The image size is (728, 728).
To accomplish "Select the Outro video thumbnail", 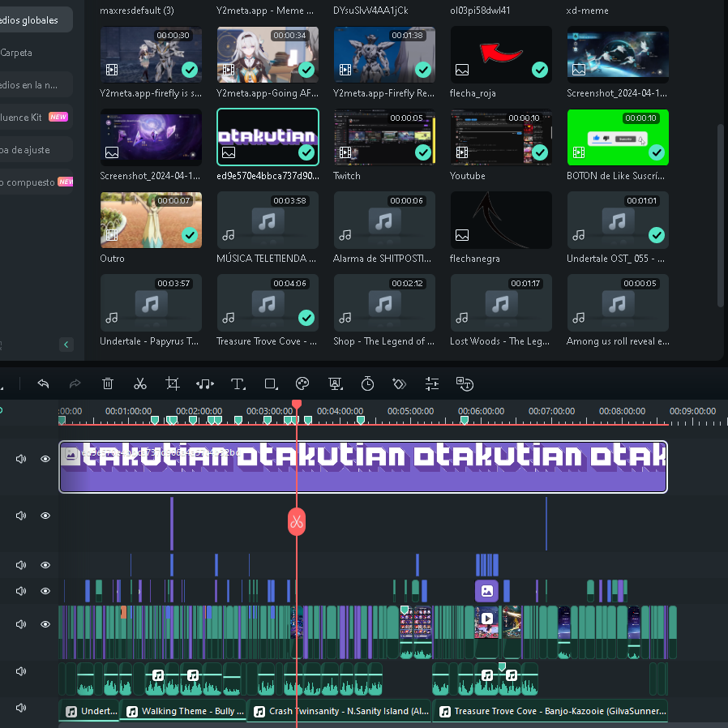I will (151, 220).
